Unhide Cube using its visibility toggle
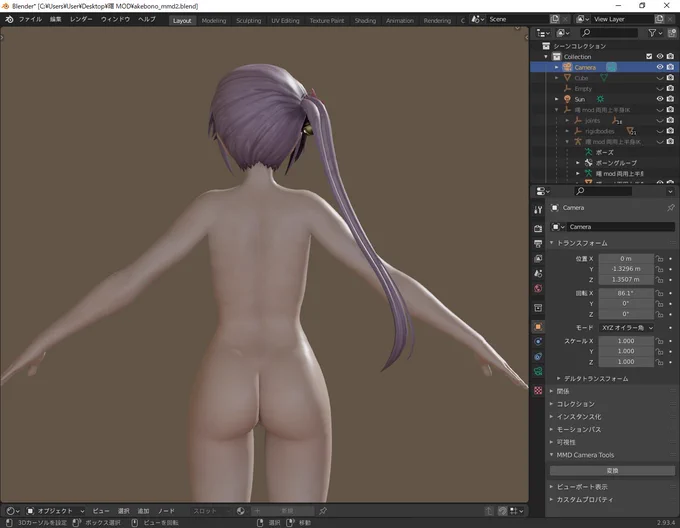This screenshot has height=528, width=680. (x=660, y=78)
